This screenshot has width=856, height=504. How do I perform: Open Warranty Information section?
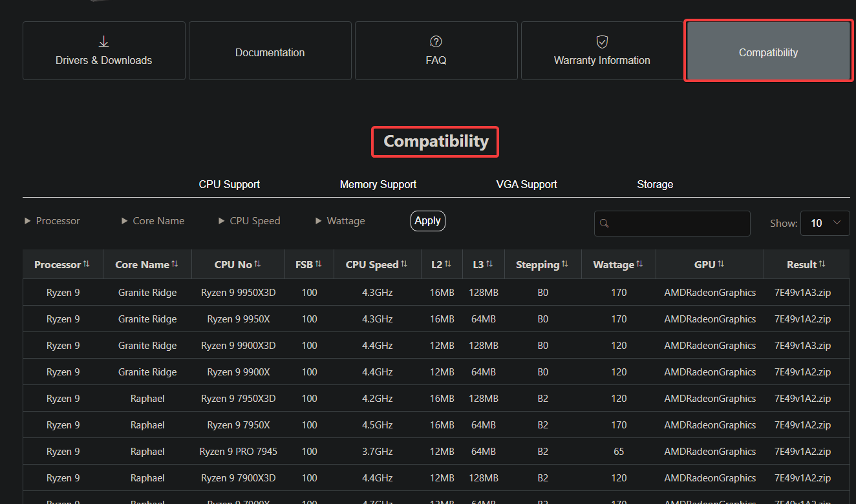(603, 51)
